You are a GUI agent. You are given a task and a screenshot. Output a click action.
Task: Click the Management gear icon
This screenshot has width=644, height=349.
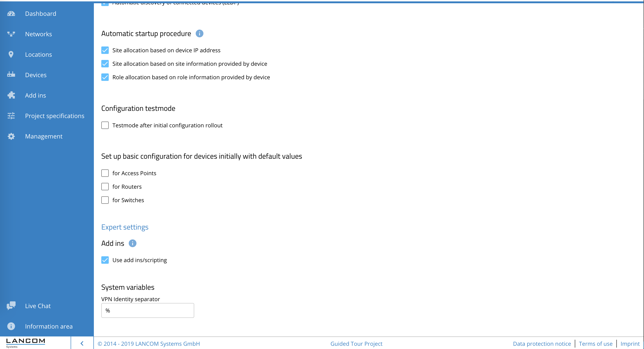coord(11,136)
